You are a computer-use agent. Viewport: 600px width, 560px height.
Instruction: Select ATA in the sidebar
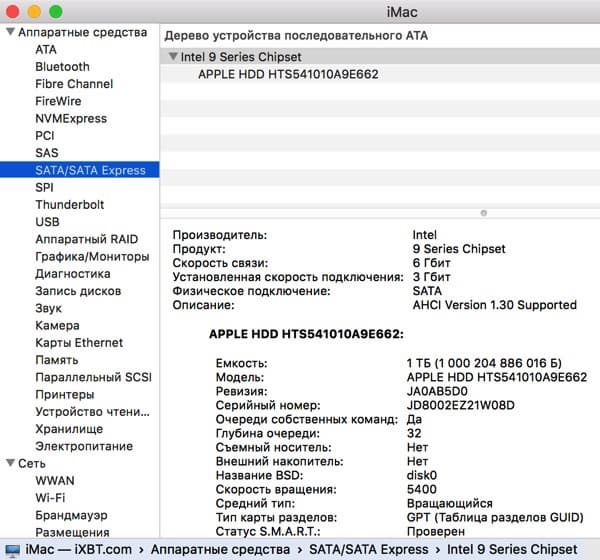click(x=46, y=49)
